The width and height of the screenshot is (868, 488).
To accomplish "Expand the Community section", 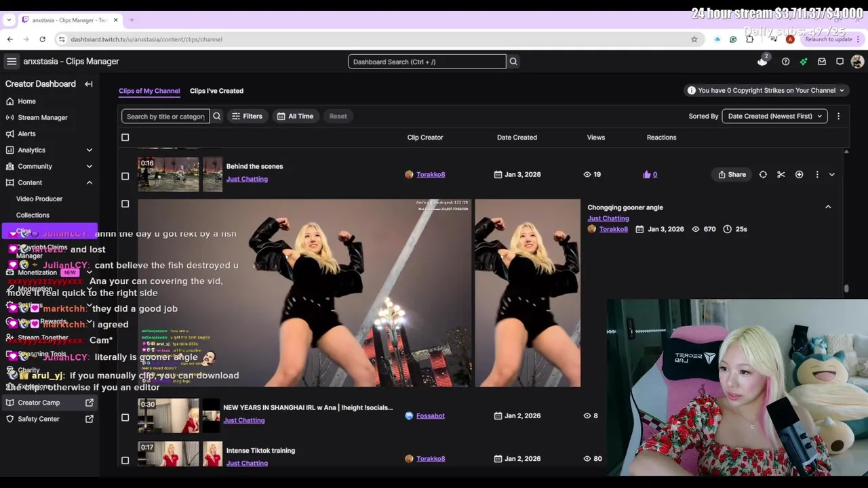I will click(89, 166).
